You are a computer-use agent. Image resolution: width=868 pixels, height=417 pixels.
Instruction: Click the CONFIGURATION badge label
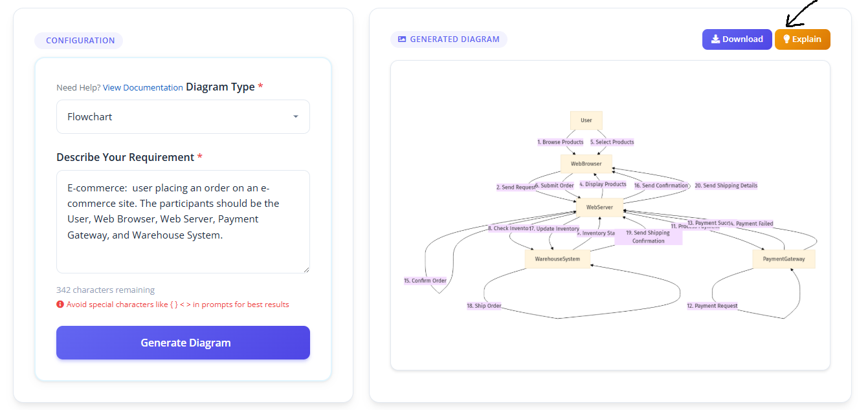coord(79,41)
